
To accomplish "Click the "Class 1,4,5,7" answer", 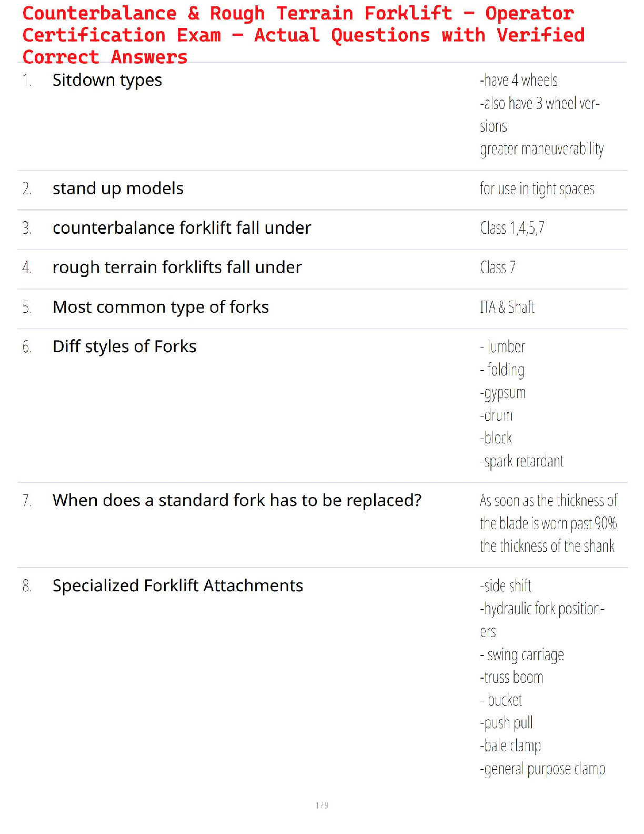I will tap(512, 228).
